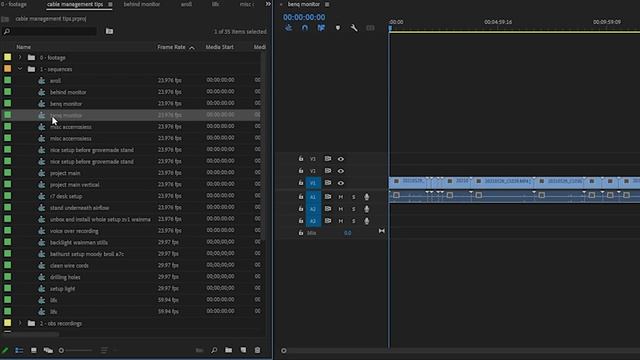Toggle A1 track targeting button
Screen dimensions: 640x360
[x=313, y=197]
